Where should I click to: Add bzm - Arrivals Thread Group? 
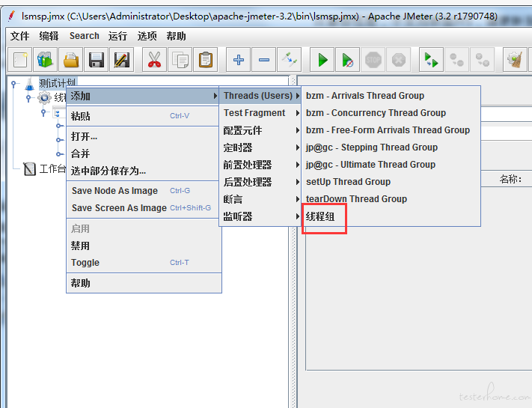click(x=391, y=96)
